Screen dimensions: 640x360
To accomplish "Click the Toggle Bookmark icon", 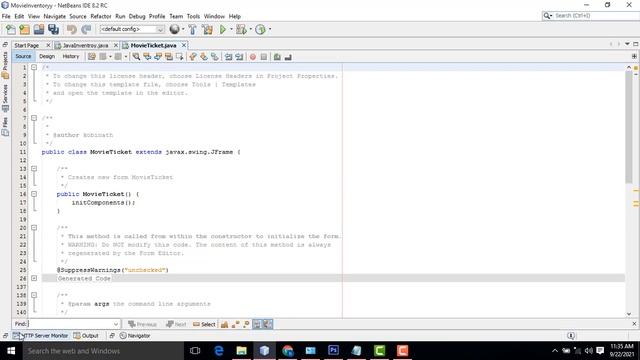I will [x=214, y=57].
